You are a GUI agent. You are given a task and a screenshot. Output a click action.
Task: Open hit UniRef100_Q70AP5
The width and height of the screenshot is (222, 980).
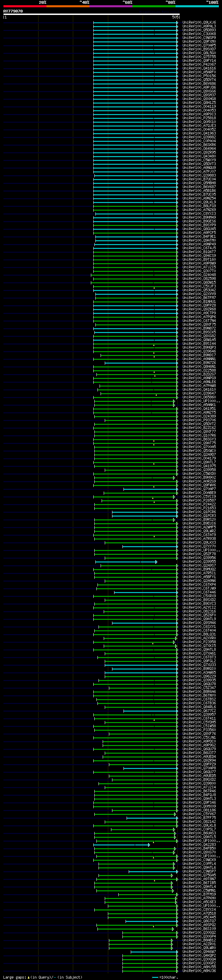click(x=199, y=45)
